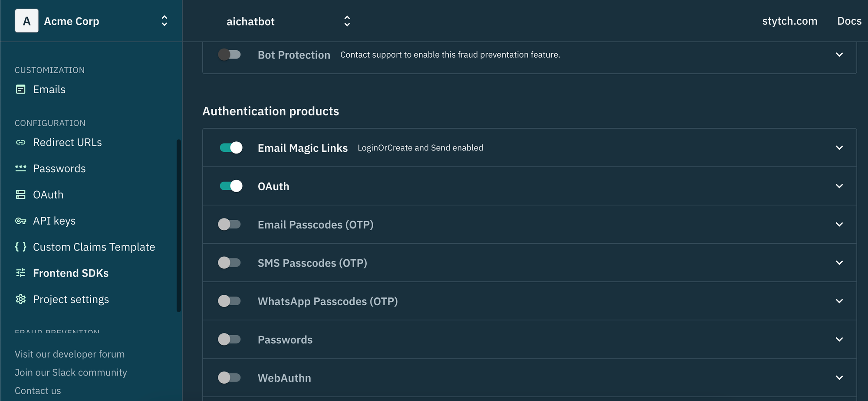This screenshot has height=401, width=868.
Task: Visit our developer forum link
Action: (69, 354)
